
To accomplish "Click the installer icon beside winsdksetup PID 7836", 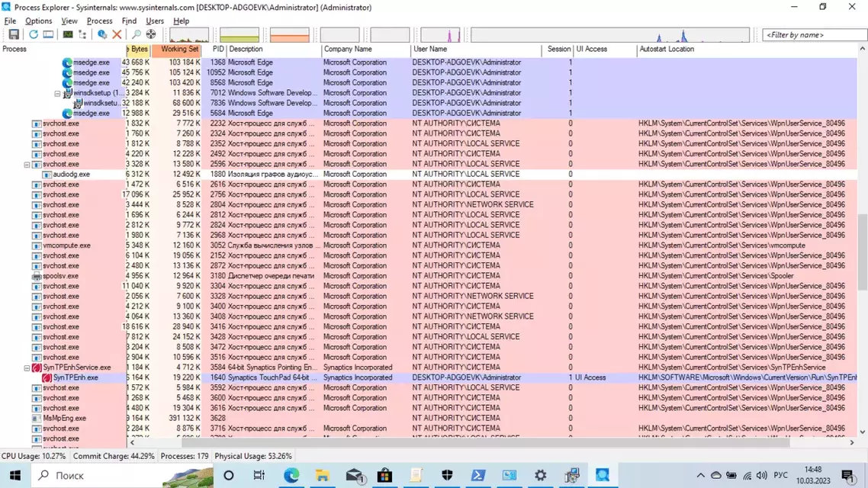I will click(78, 104).
